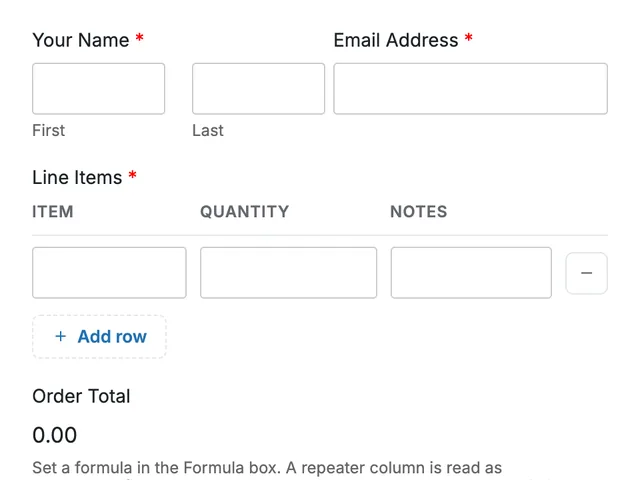Click the formula help description text

[x=267, y=469]
